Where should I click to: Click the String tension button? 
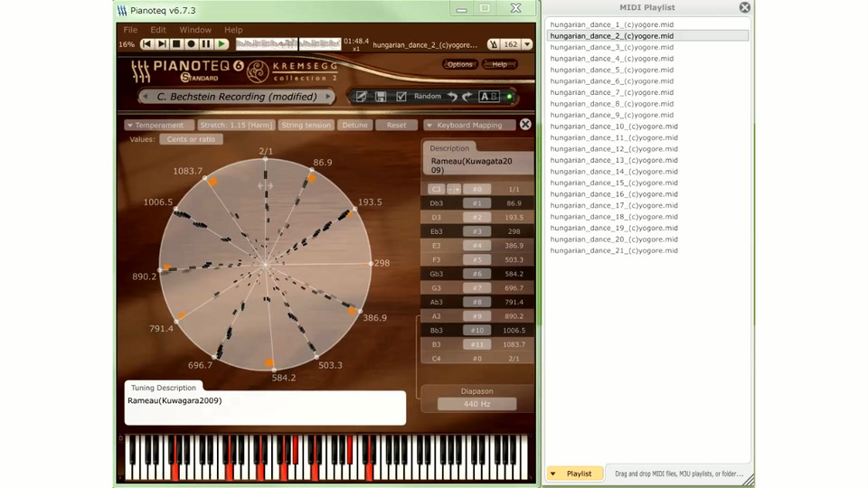(x=307, y=125)
